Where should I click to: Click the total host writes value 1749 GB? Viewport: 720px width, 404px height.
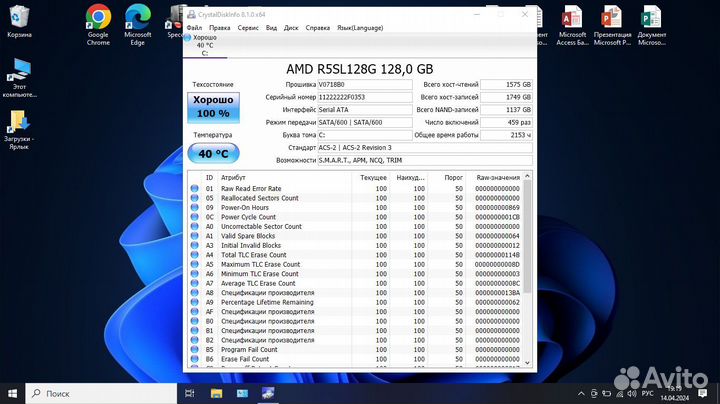point(506,97)
